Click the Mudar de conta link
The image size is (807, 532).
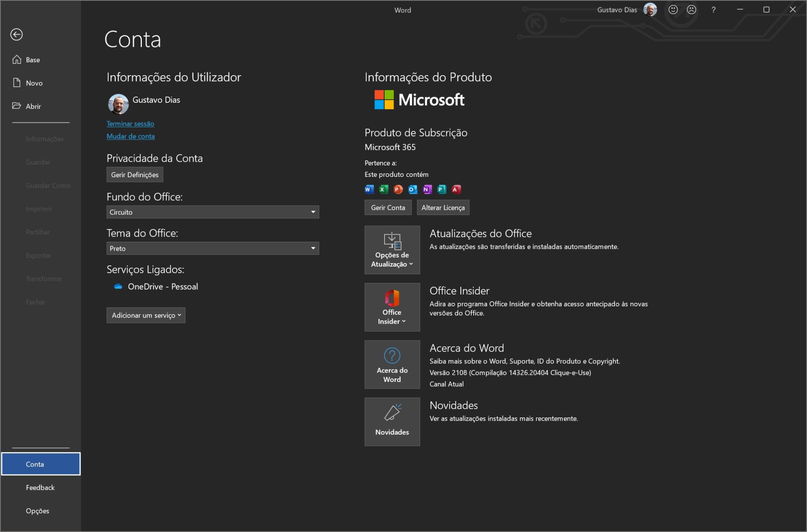click(130, 136)
